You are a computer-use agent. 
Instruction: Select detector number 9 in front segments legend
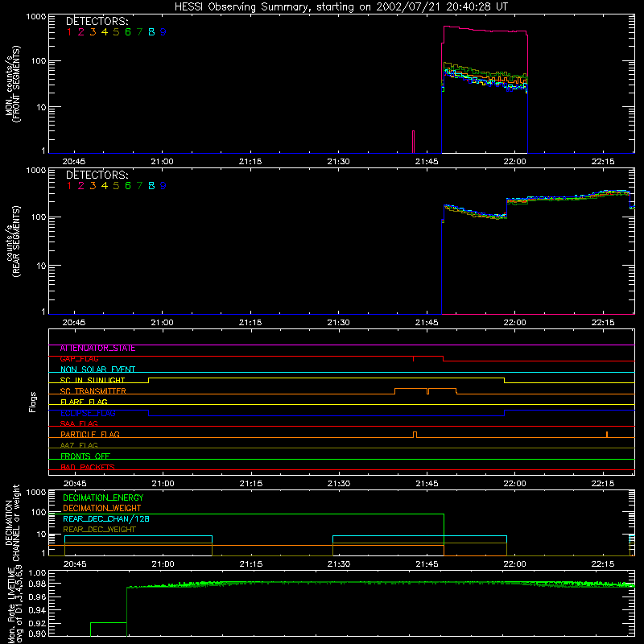163,32
